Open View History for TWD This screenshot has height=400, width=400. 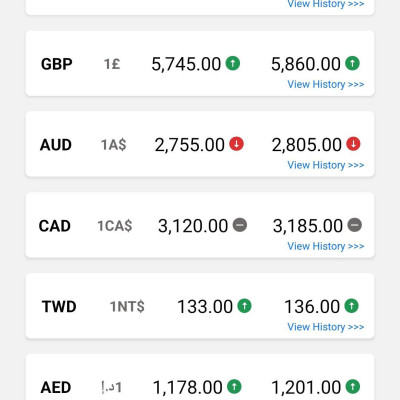coord(326,327)
